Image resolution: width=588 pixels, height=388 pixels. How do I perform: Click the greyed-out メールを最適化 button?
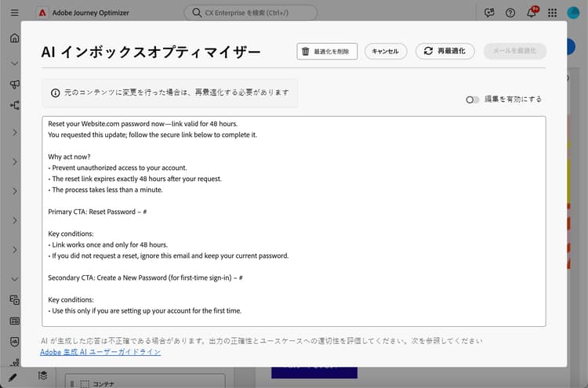(x=515, y=51)
